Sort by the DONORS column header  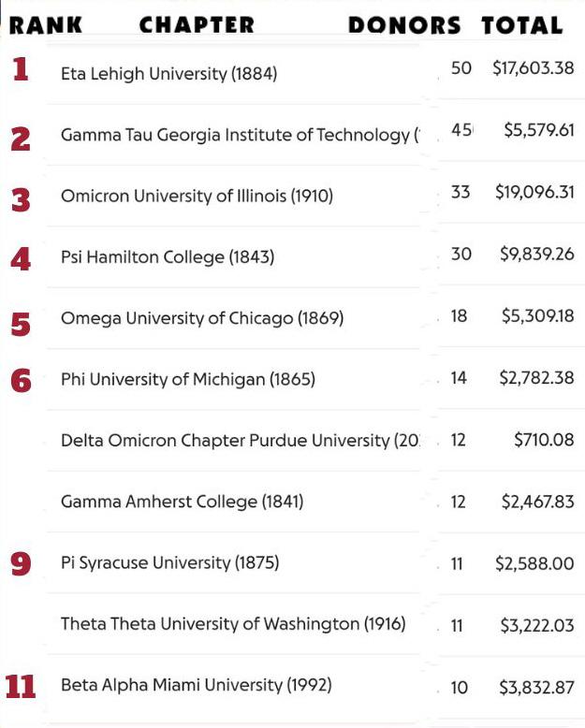tap(404, 26)
